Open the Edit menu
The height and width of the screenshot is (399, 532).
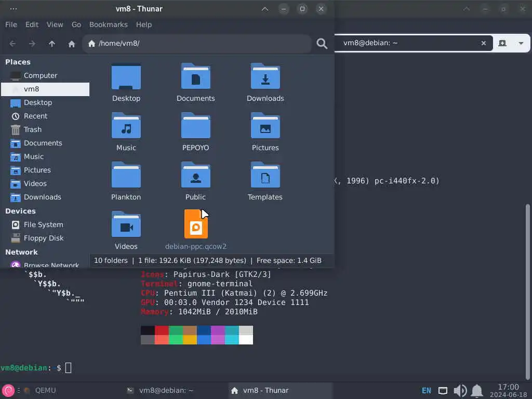[x=32, y=25]
